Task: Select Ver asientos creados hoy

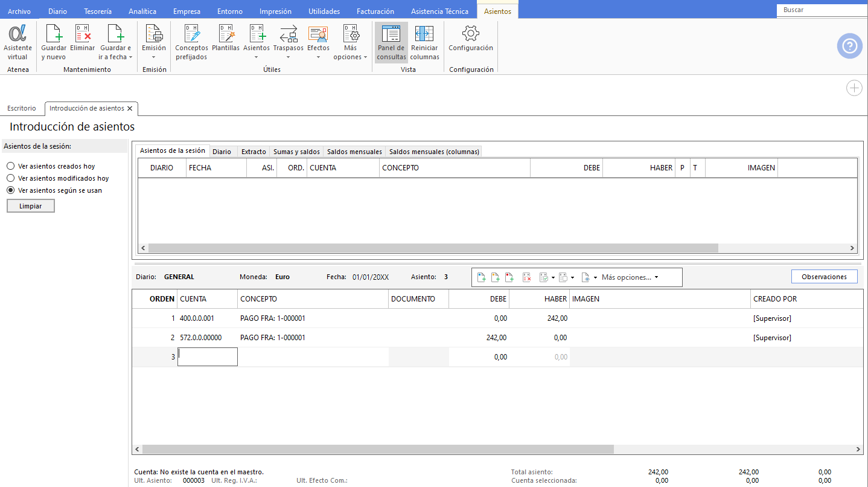Action: 10,166
